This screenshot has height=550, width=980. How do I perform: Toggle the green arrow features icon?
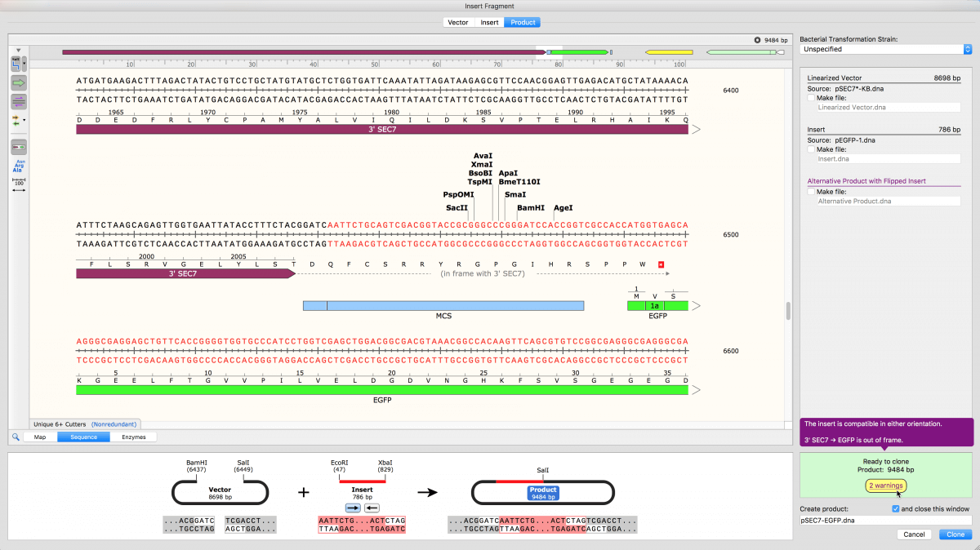[x=18, y=82]
